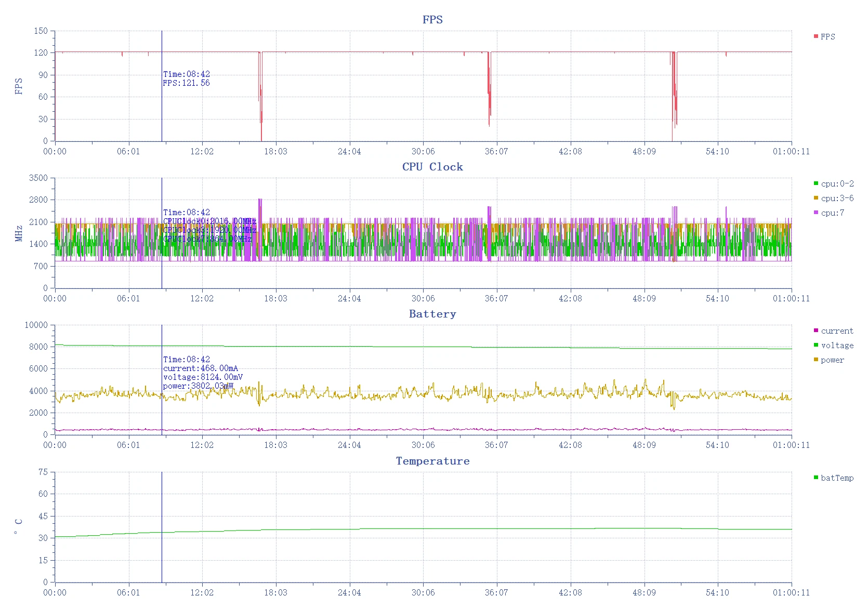Click the 01:00:11 end tick on CPU Clock axis
This screenshot has height=609, width=868.
[791, 298]
